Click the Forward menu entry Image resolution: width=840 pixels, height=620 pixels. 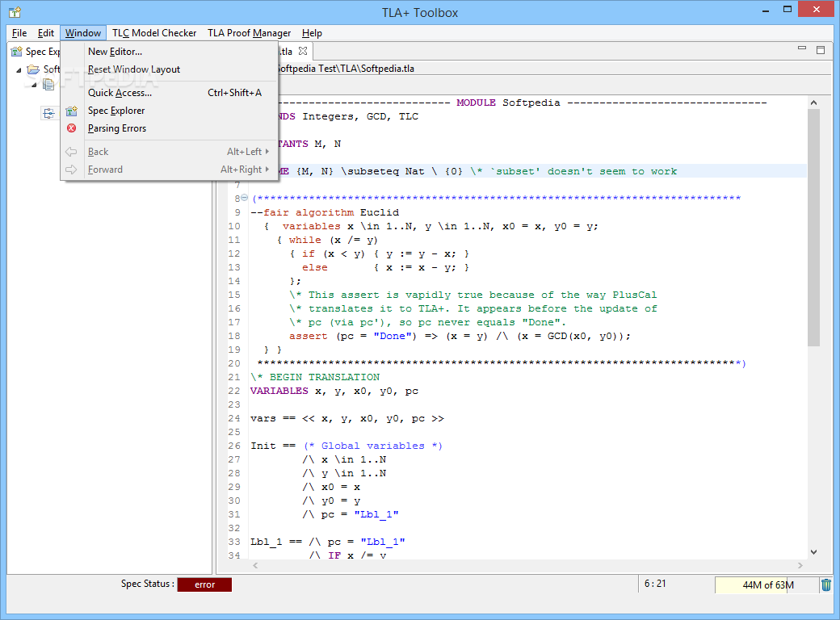pyautogui.click(x=170, y=170)
